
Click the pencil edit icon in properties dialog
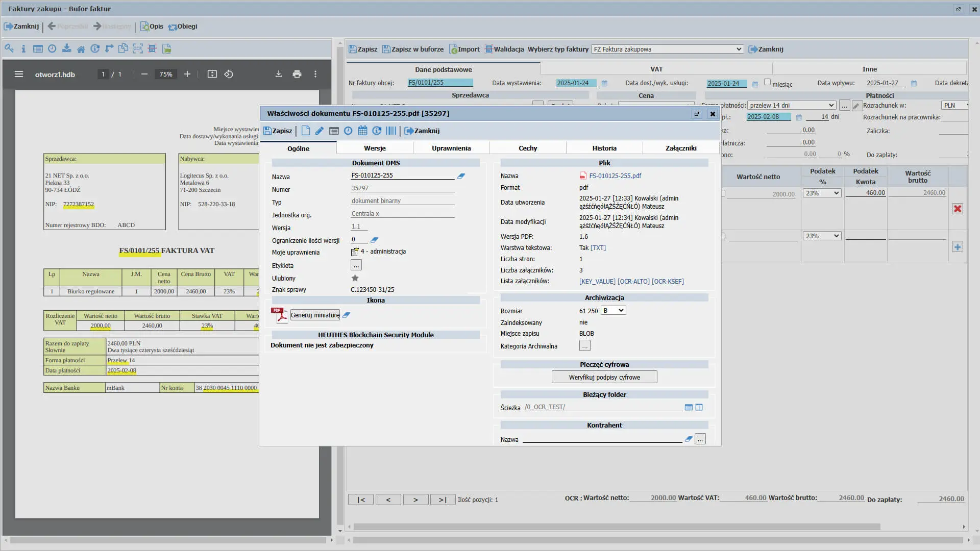[320, 131]
